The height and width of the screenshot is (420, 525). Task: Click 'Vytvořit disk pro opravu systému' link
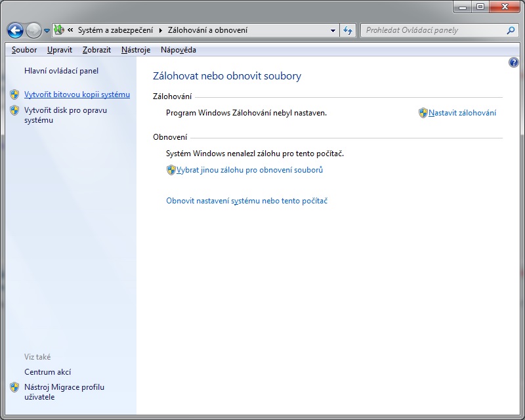coord(66,115)
